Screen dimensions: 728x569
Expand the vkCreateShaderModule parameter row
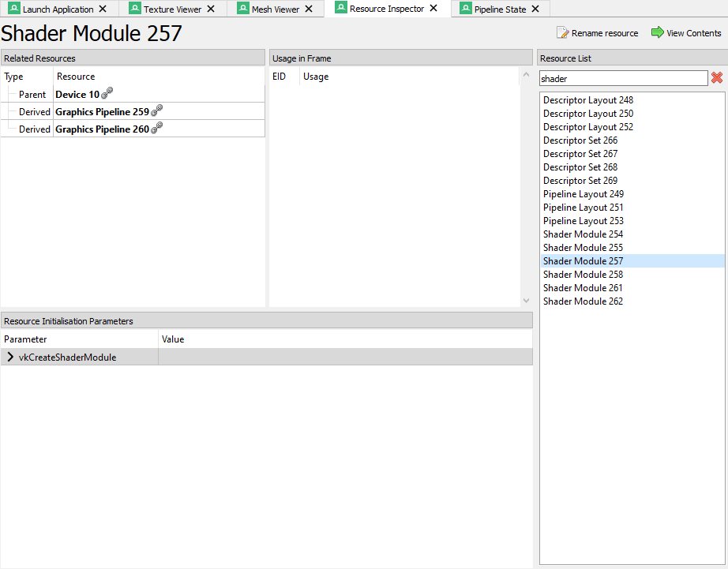coord(10,357)
